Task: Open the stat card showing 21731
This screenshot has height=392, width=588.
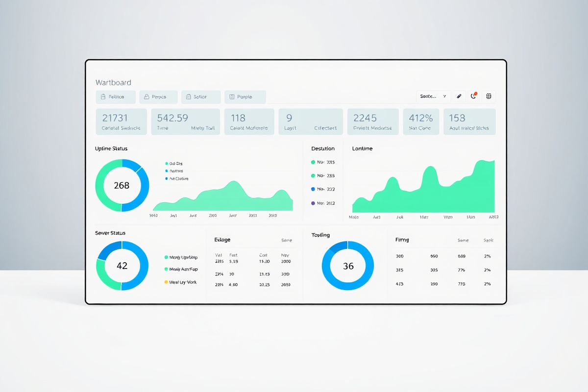Action: pos(121,122)
